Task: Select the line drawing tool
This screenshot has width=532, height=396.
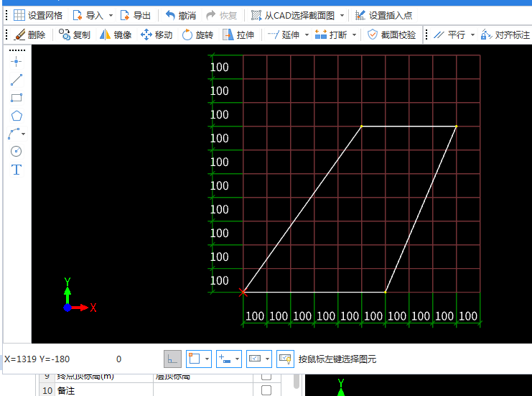Action: (17, 80)
